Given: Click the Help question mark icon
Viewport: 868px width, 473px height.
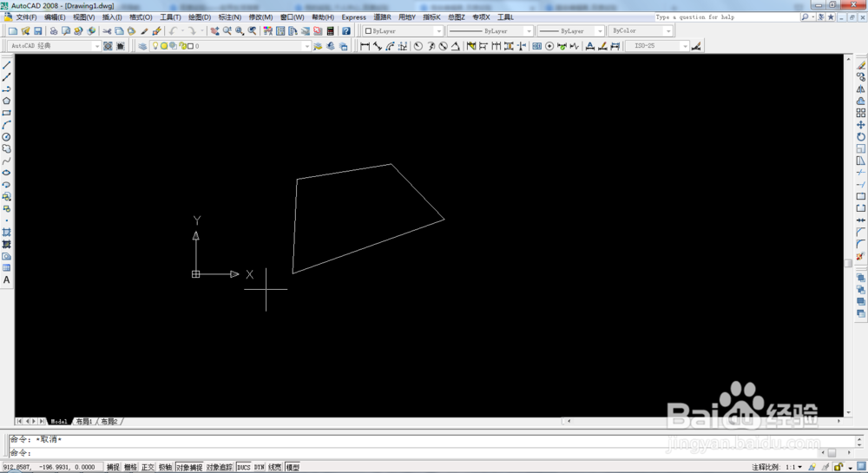Looking at the screenshot, I should pos(346,31).
